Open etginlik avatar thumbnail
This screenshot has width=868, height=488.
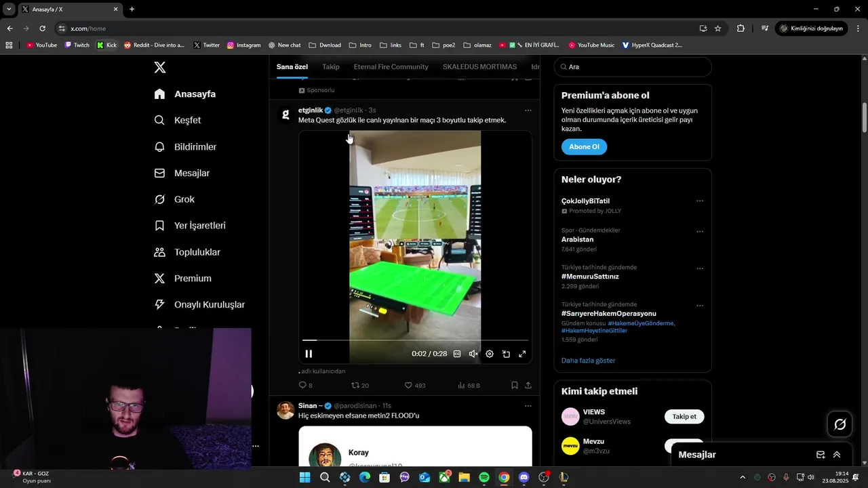pos(285,114)
